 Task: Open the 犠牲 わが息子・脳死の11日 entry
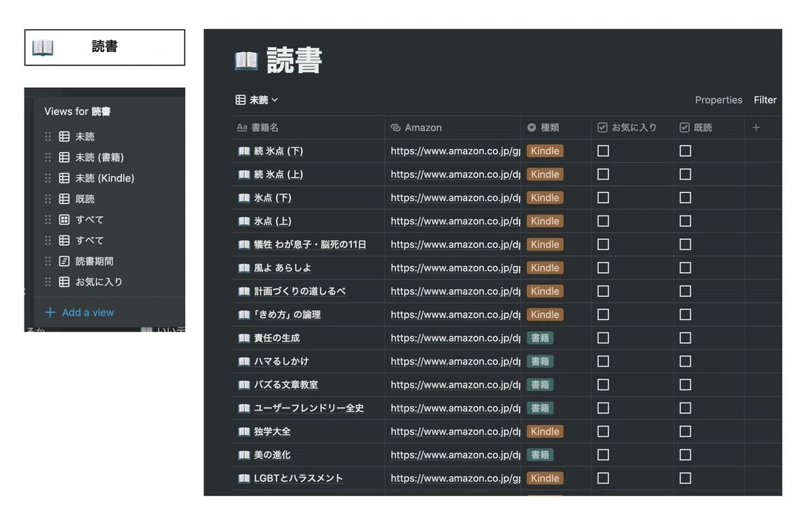pyautogui.click(x=310, y=244)
